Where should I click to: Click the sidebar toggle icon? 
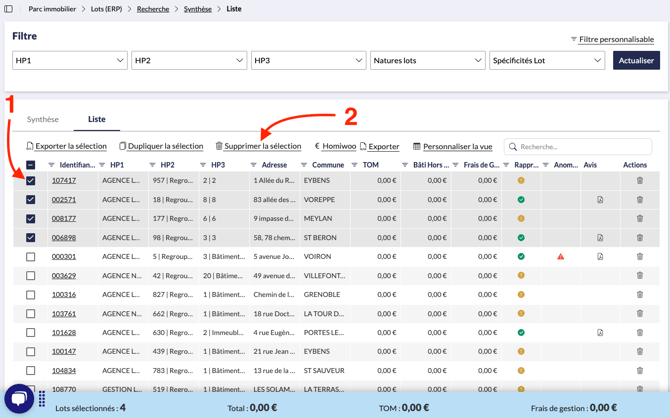click(x=9, y=9)
